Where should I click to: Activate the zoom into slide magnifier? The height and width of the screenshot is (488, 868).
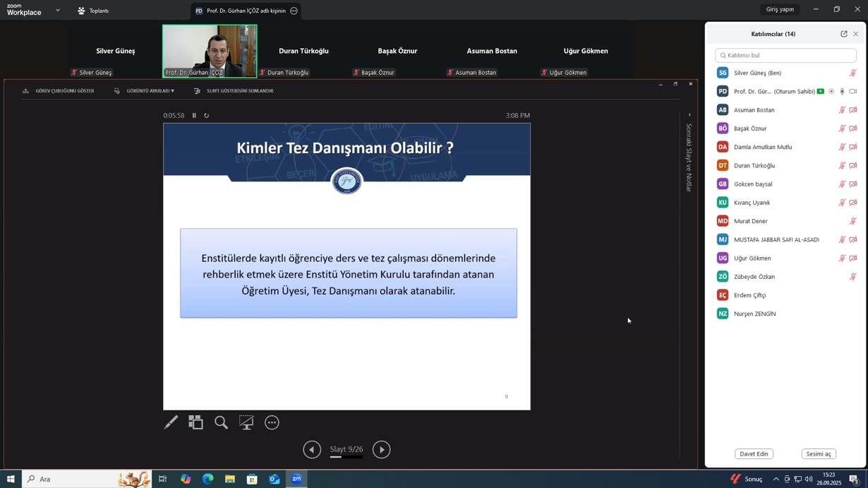point(221,422)
